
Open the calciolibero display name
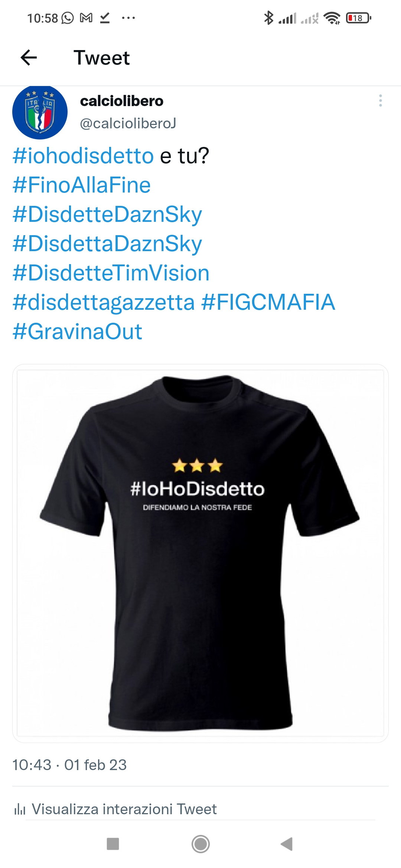[122, 101]
